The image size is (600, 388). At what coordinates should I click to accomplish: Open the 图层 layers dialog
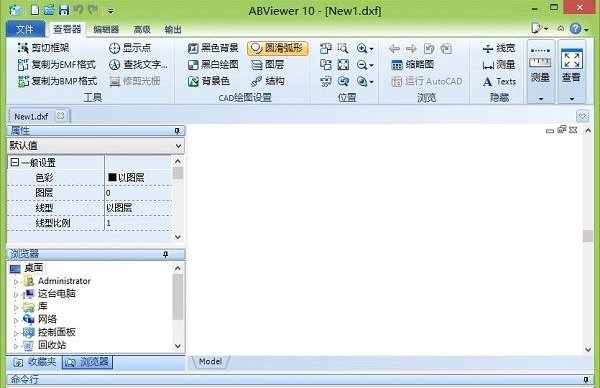pos(267,65)
